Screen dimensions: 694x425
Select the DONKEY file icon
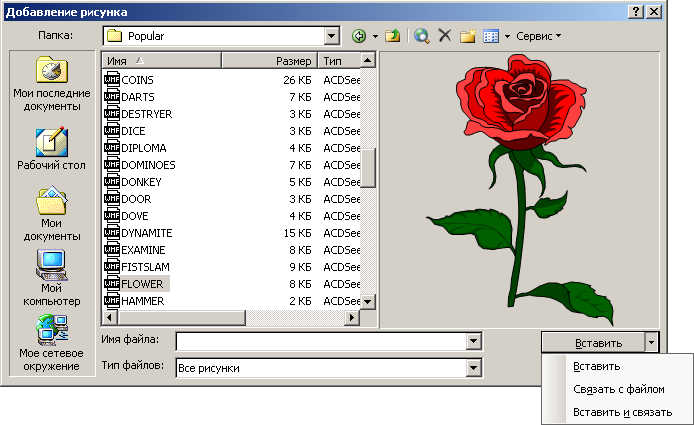pos(112,182)
